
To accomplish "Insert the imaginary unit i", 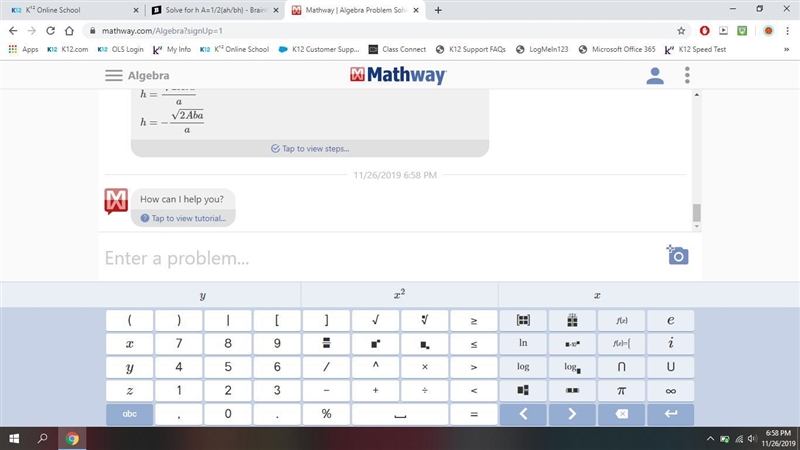I will [x=670, y=343].
